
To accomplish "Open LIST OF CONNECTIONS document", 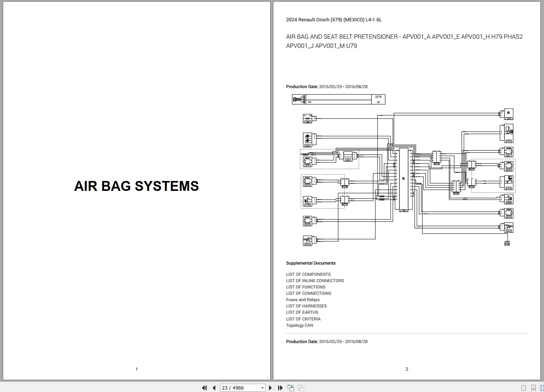I will pos(309,293).
